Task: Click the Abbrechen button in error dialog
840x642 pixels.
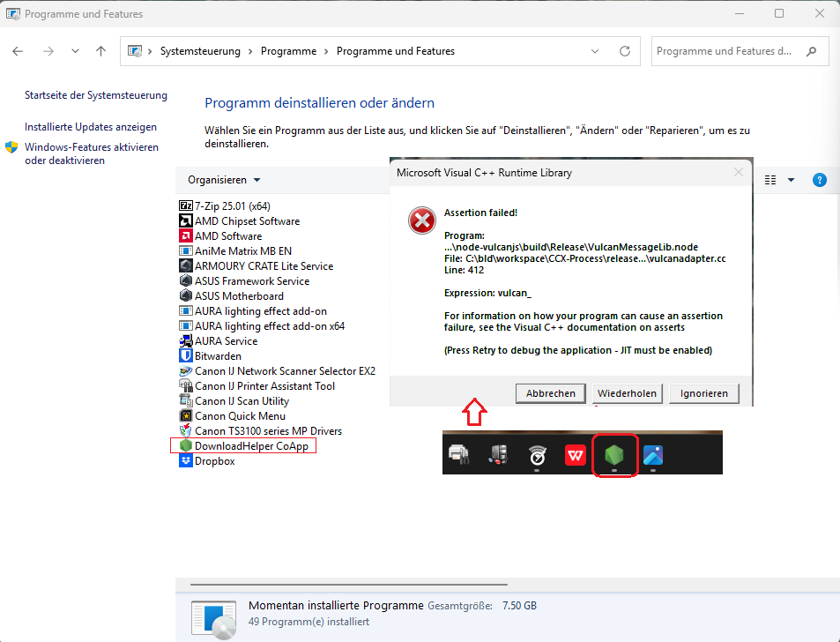Action: click(x=550, y=393)
